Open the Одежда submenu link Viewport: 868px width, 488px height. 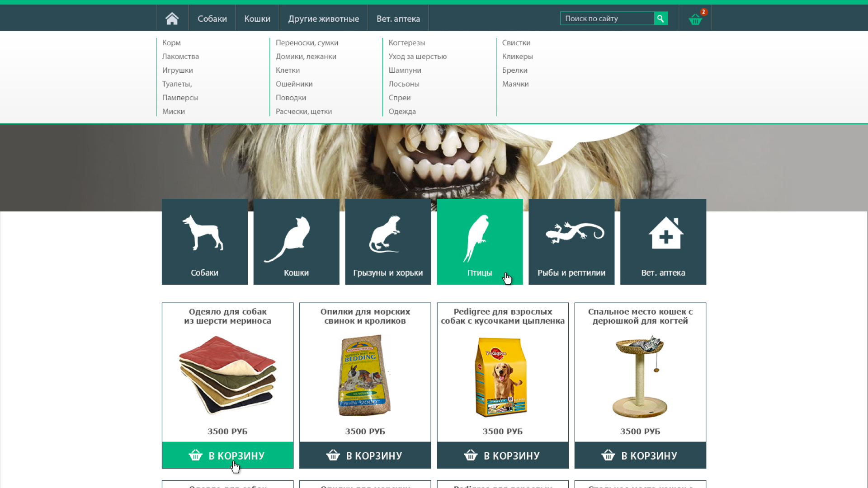coord(402,111)
